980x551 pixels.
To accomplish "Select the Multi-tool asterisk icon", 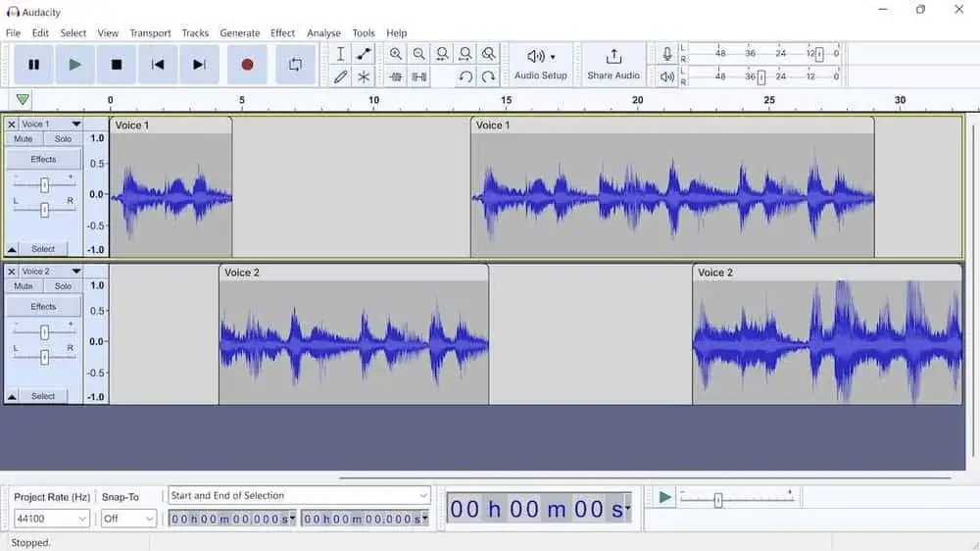I will point(364,76).
